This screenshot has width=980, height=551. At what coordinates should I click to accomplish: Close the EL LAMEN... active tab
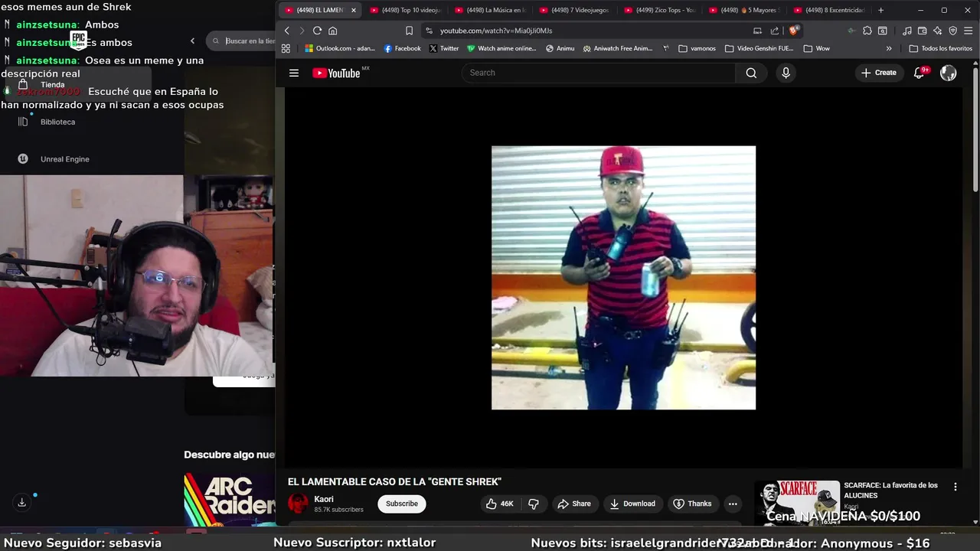coord(354,10)
